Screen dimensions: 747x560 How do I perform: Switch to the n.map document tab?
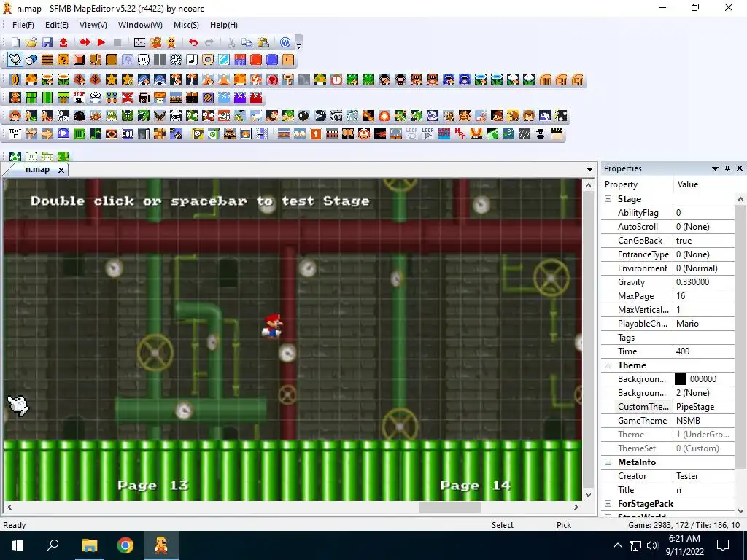[x=37, y=169]
